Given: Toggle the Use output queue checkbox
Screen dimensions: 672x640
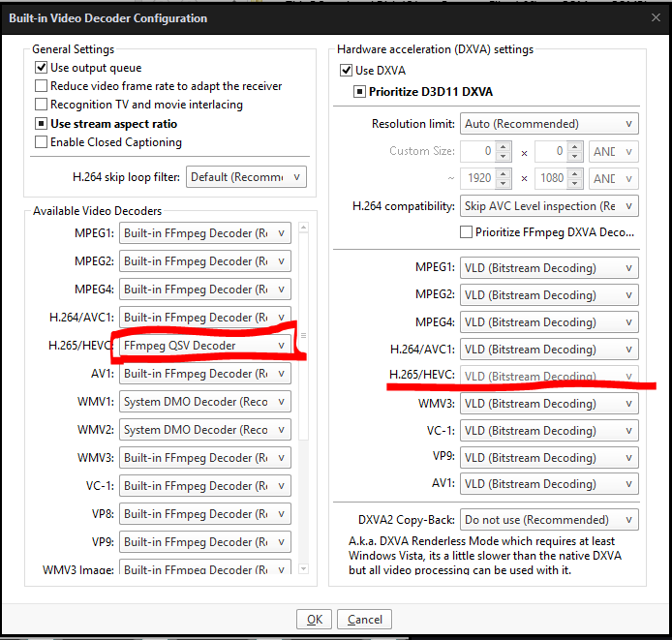Looking at the screenshot, I should (41, 68).
